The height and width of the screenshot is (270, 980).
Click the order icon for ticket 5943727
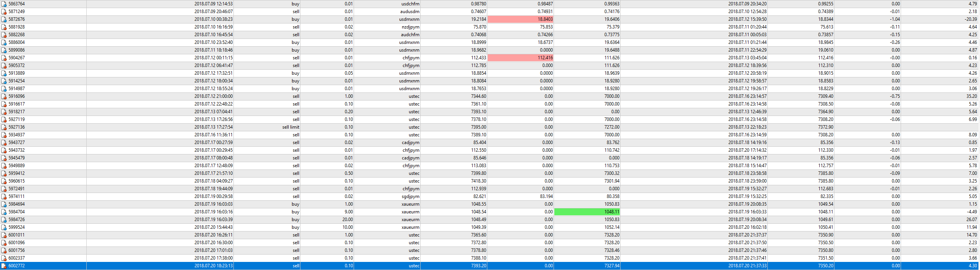coord(4,143)
